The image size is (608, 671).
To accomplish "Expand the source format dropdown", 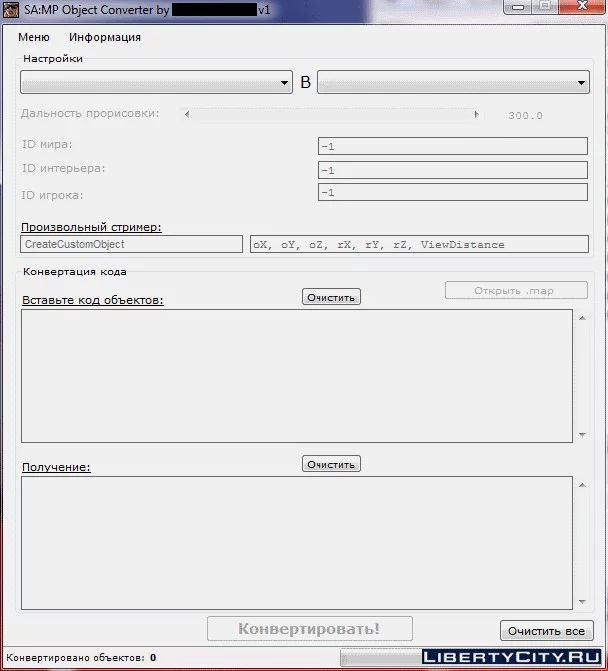I will pyautogui.click(x=156, y=82).
